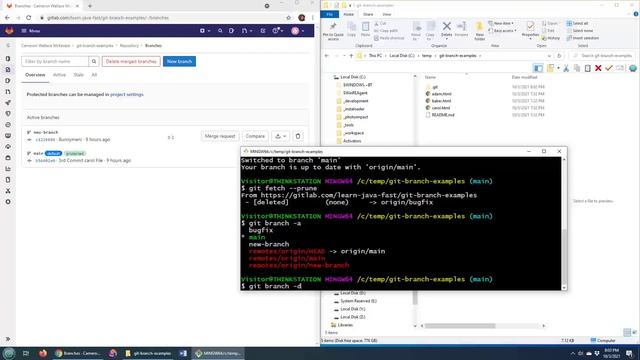Click the Firefox icon in taskbar
This screenshot has height=360, width=640.
click(x=43, y=353)
